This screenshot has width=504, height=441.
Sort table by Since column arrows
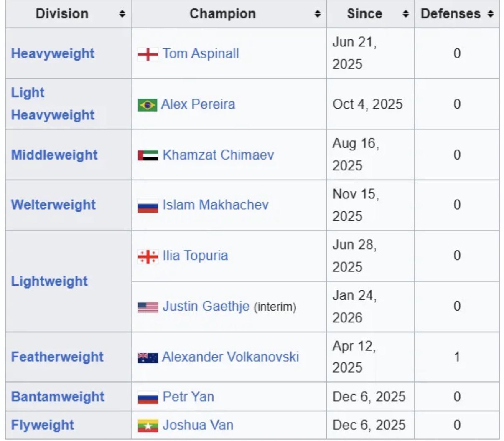click(405, 14)
